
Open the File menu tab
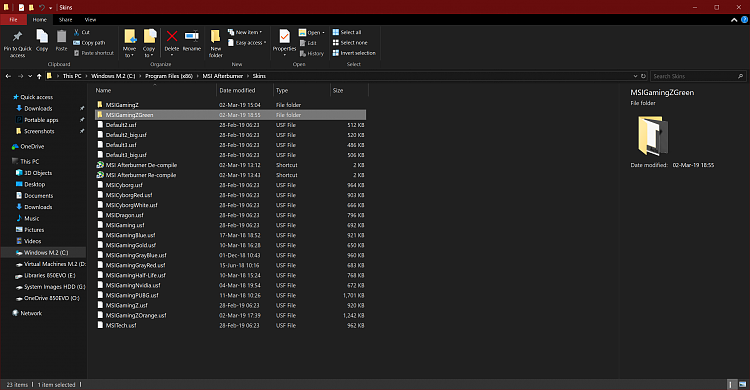[x=13, y=20]
